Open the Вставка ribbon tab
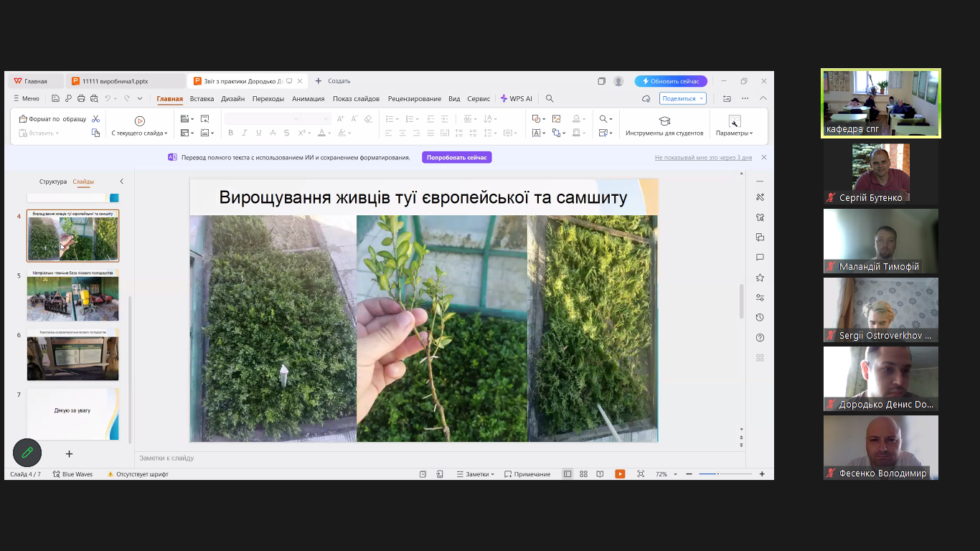980x551 pixels. pyautogui.click(x=202, y=98)
